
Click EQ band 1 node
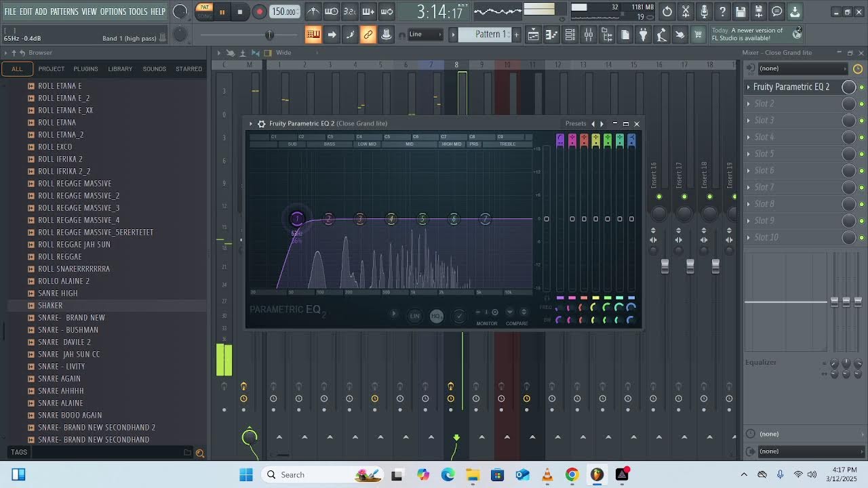click(x=296, y=218)
